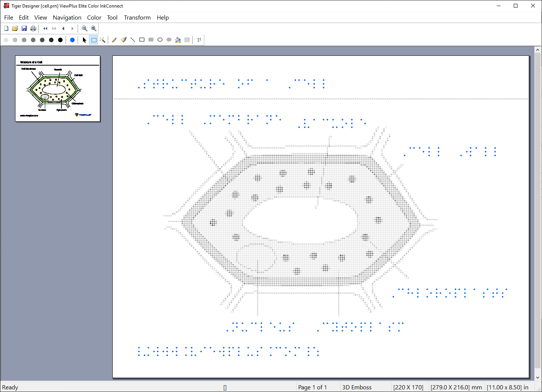Screen dimensions: 542x392
Task: Open a file with the folder icon
Action: pyautogui.click(x=15, y=29)
